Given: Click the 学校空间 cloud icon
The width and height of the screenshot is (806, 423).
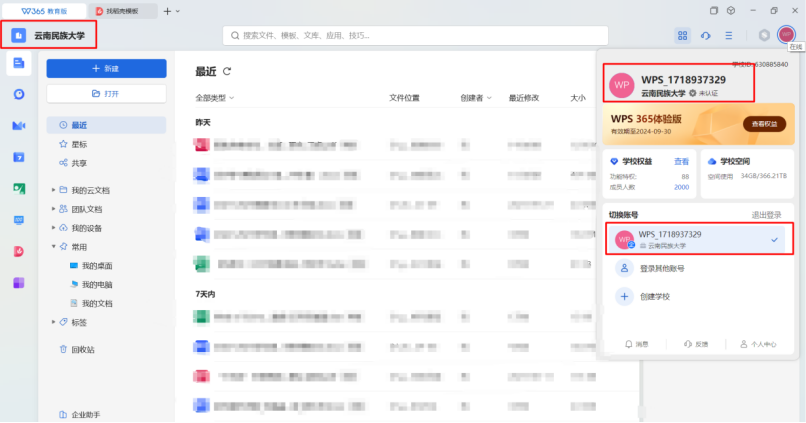Looking at the screenshot, I should (712, 161).
